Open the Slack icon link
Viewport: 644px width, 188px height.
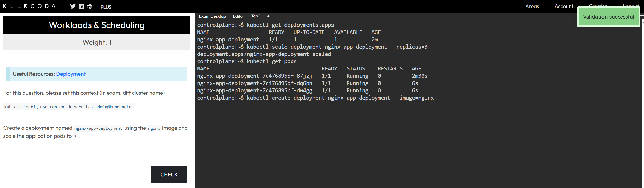pyautogui.click(x=90, y=6)
